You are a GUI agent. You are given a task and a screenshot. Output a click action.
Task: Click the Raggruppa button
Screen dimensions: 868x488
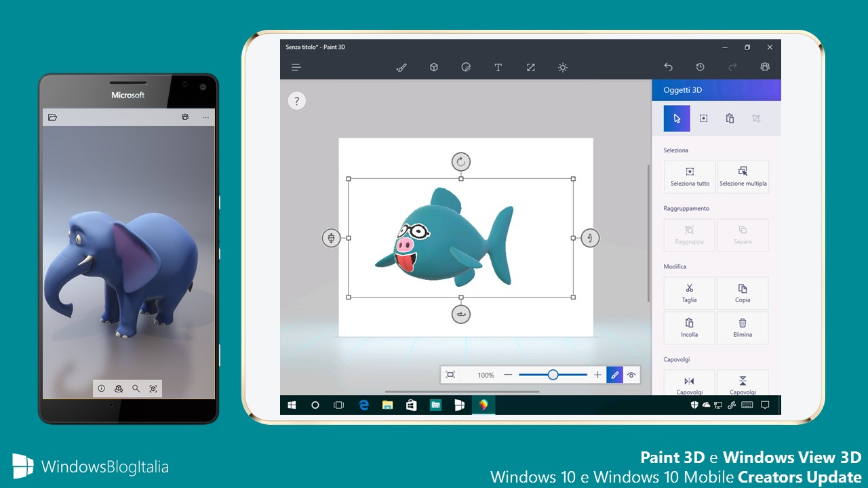tap(690, 235)
